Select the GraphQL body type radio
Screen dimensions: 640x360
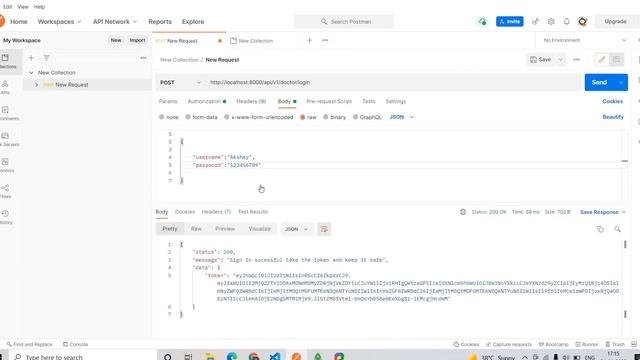click(x=356, y=117)
